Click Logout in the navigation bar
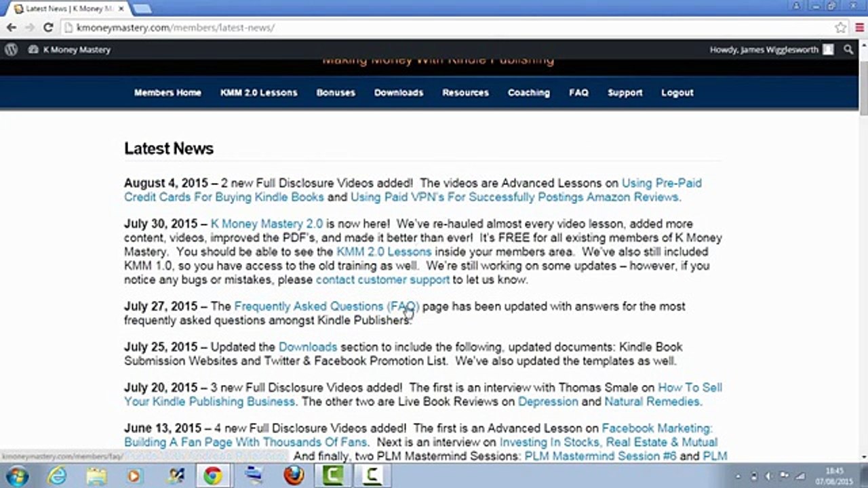This screenshot has width=868, height=488. point(677,92)
